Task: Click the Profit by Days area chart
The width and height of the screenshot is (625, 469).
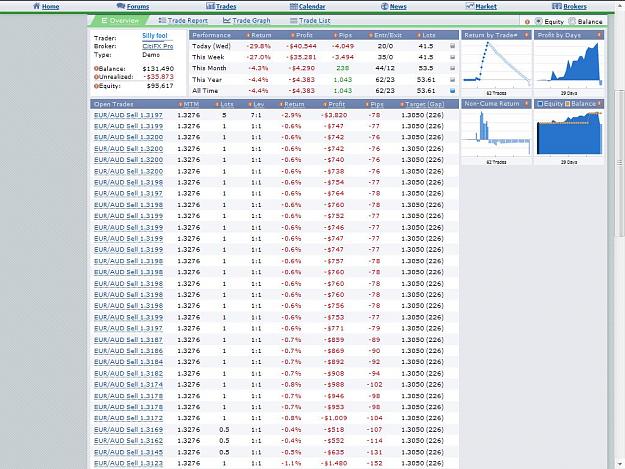Action: [569, 65]
